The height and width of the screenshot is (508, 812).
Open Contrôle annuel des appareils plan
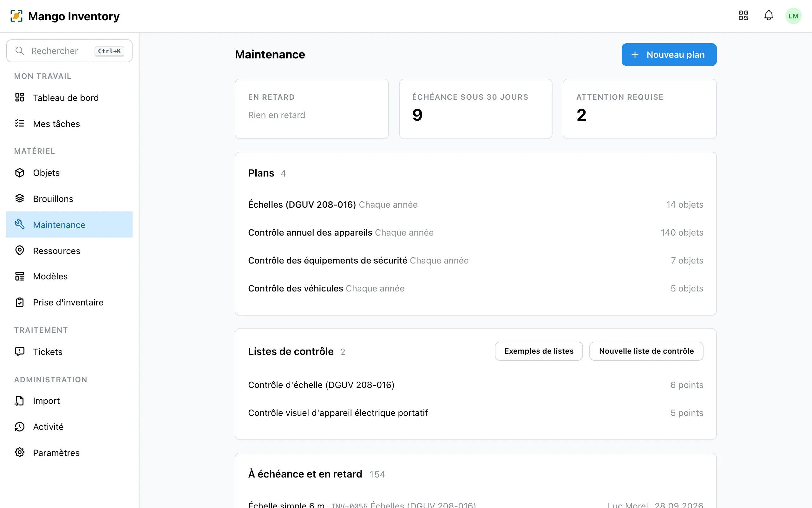[475, 232]
